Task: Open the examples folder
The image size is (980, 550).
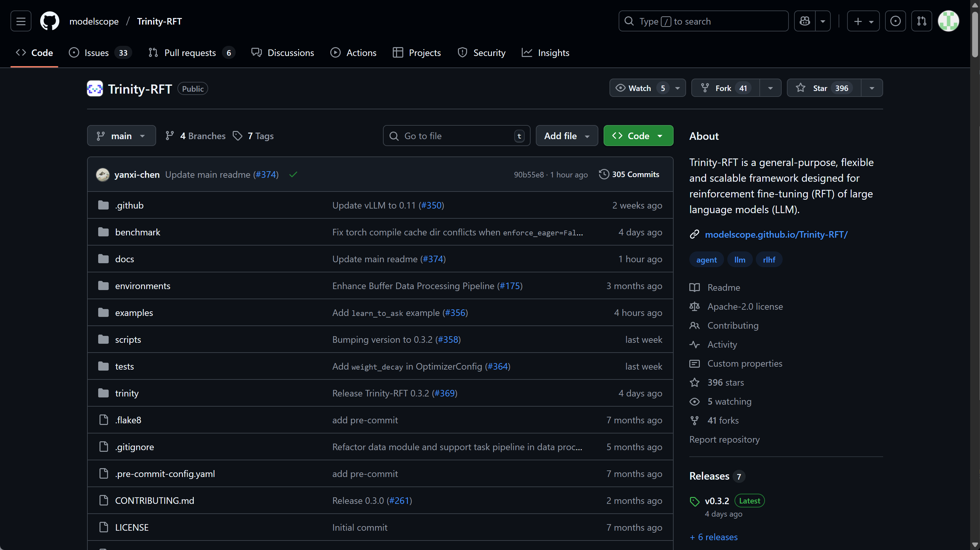Action: 134,313
